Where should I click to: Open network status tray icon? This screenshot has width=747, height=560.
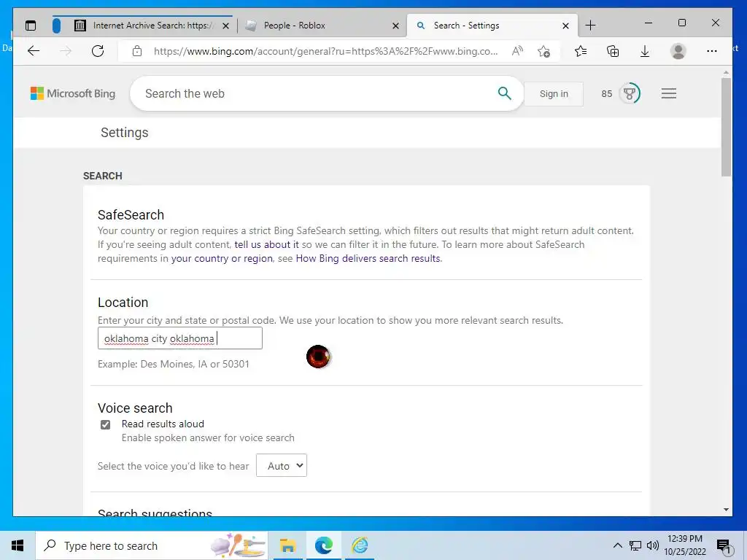point(635,545)
